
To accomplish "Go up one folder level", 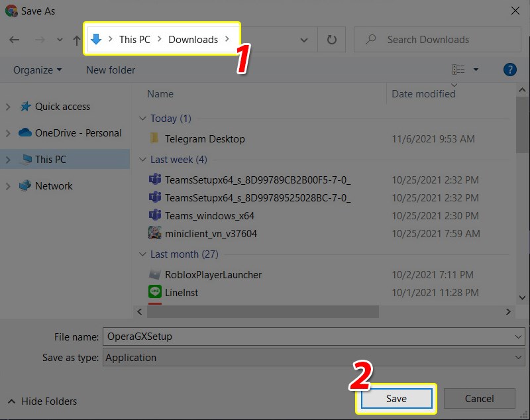I will coord(77,40).
